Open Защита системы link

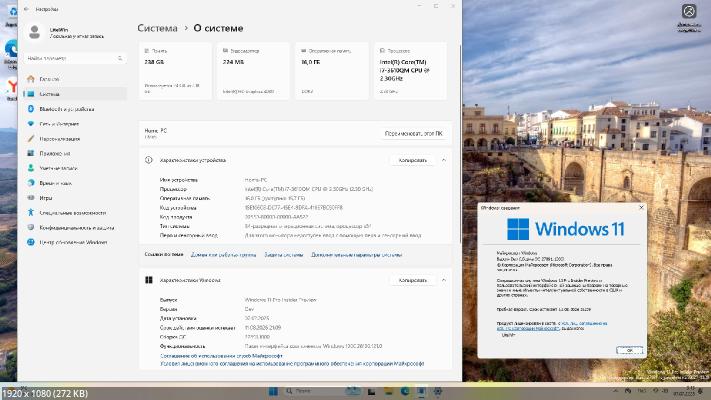[283, 255]
